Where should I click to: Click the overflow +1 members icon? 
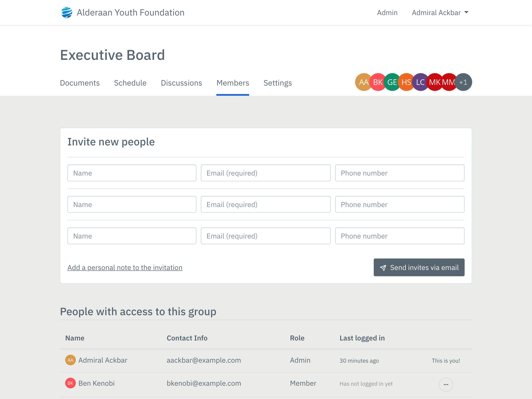click(x=464, y=82)
